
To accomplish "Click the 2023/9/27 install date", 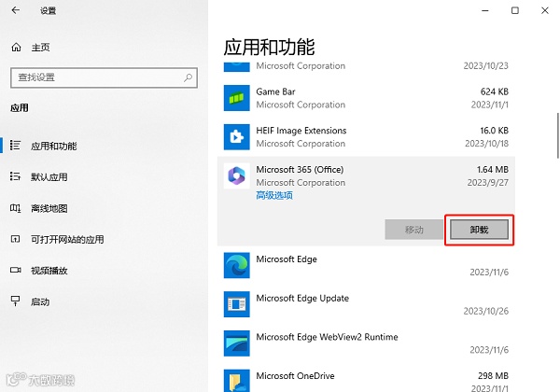I will pyautogui.click(x=487, y=182).
